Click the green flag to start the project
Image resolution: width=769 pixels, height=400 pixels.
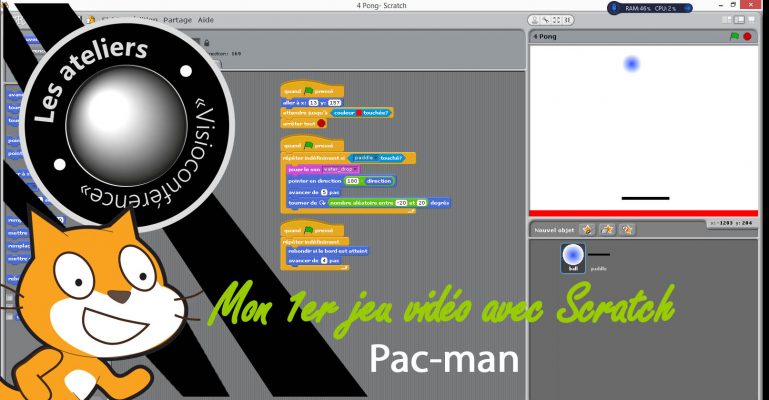click(x=732, y=36)
